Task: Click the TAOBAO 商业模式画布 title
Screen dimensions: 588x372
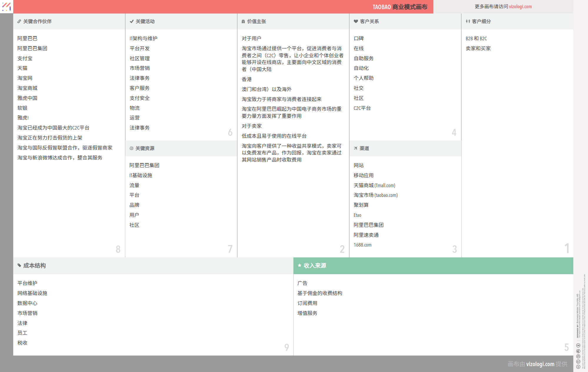Action: [x=400, y=7]
